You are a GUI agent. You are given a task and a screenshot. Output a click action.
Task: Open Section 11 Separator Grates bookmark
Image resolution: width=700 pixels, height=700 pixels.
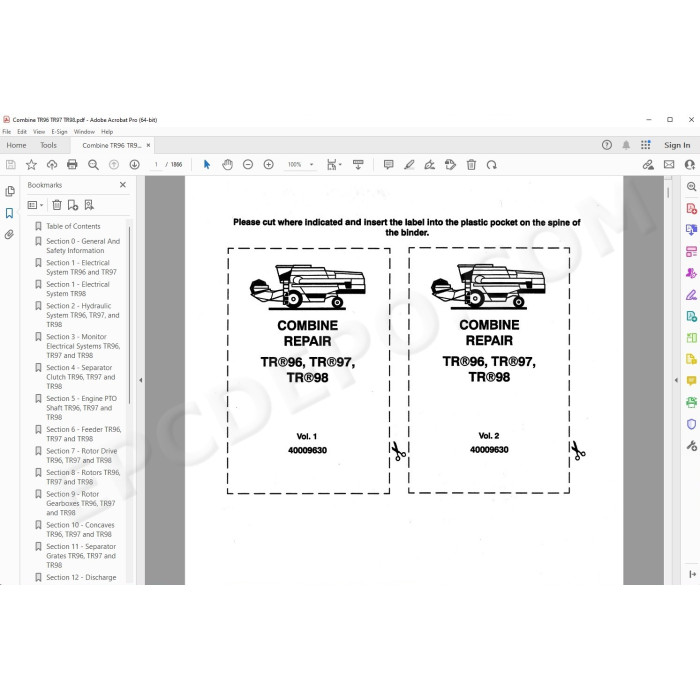tap(81, 555)
